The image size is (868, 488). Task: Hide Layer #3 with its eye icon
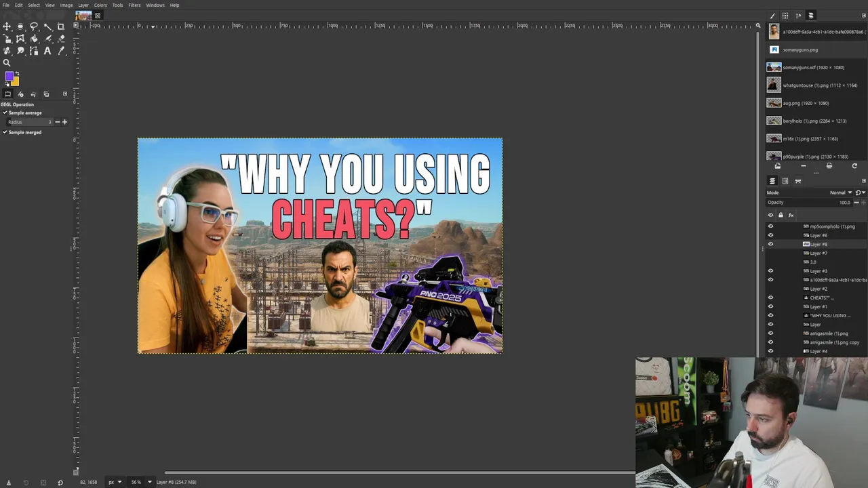point(770,271)
